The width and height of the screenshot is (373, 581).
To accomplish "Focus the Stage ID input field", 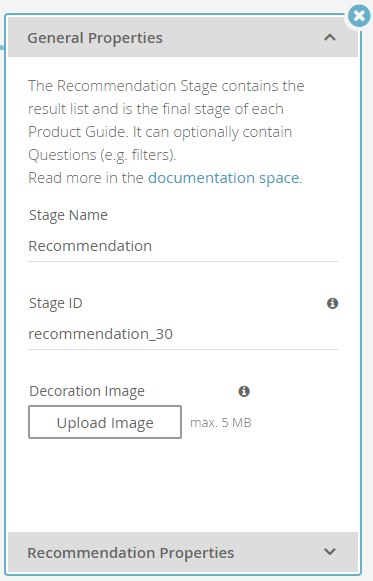I will click(183, 334).
